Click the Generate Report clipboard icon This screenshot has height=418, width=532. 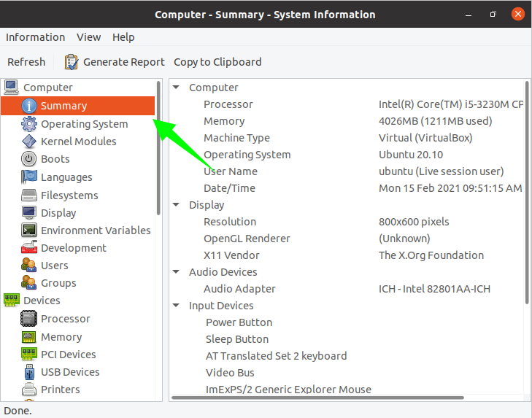tap(72, 62)
